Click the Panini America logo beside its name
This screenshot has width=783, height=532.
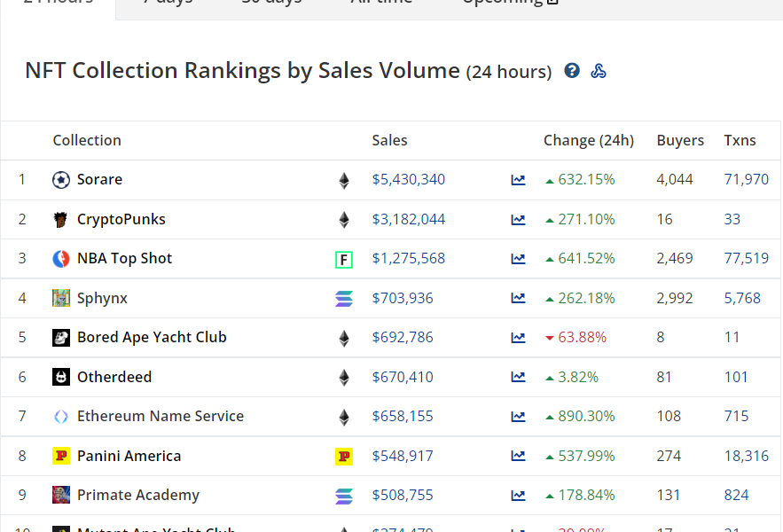click(61, 456)
